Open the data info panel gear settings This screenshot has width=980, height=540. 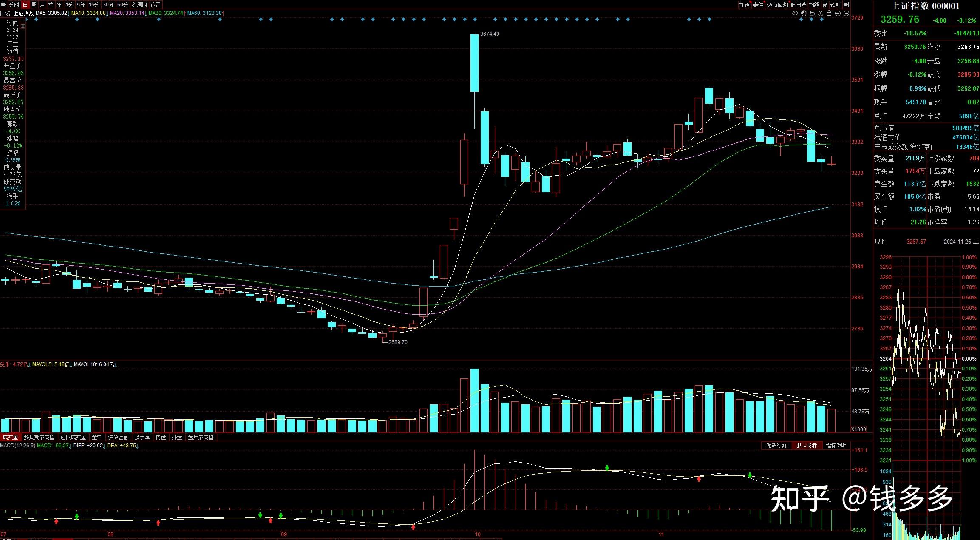click(23, 26)
